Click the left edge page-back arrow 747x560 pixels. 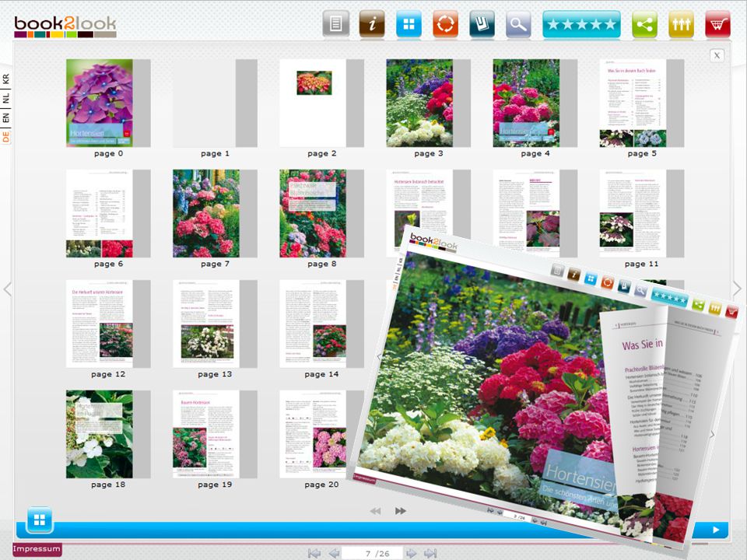[x=7, y=289]
